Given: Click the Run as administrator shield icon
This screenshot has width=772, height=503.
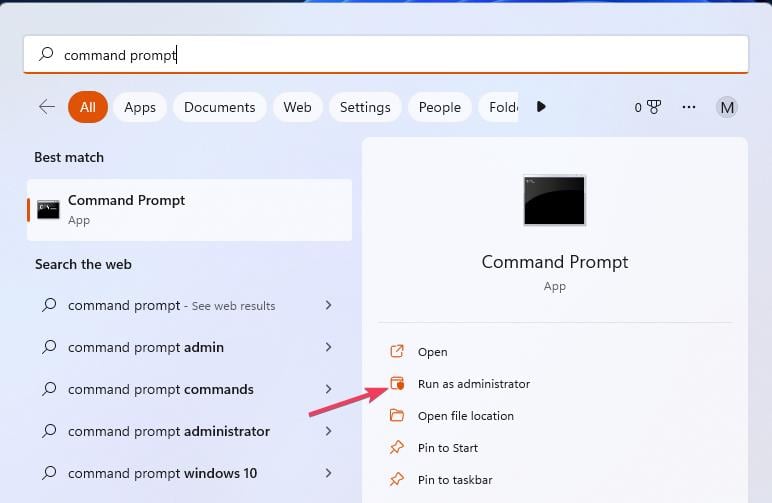Looking at the screenshot, I should [397, 383].
